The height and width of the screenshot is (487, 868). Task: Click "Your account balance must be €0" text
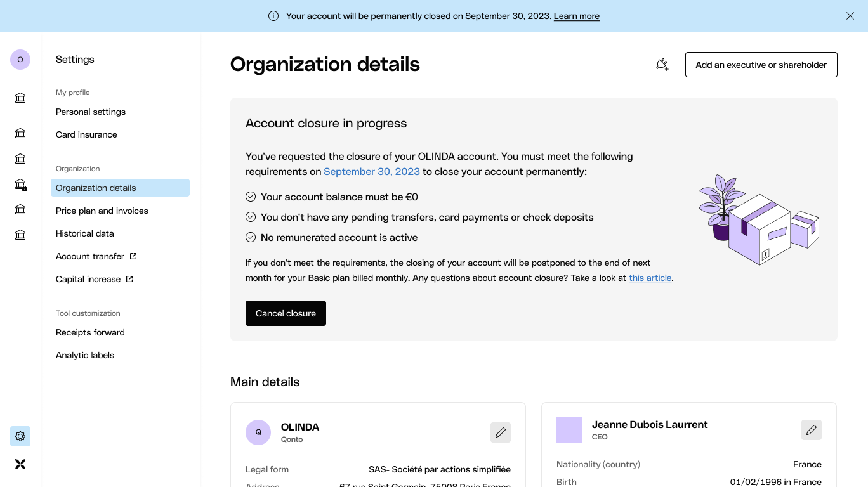(339, 197)
